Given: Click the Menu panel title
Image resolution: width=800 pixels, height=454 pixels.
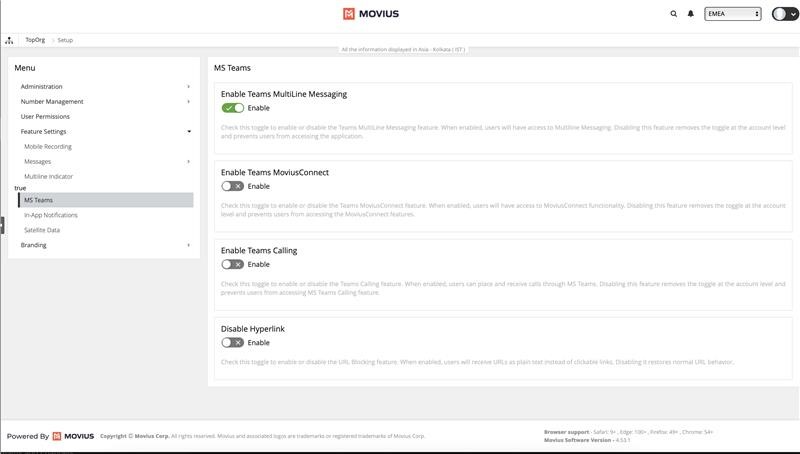Looking at the screenshot, I should [24, 68].
